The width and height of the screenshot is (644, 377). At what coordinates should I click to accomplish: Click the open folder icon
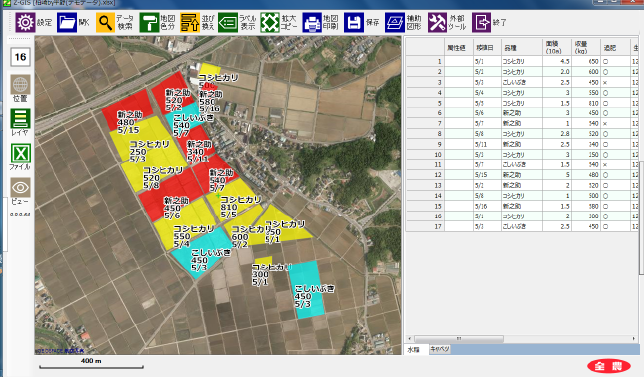point(67,22)
